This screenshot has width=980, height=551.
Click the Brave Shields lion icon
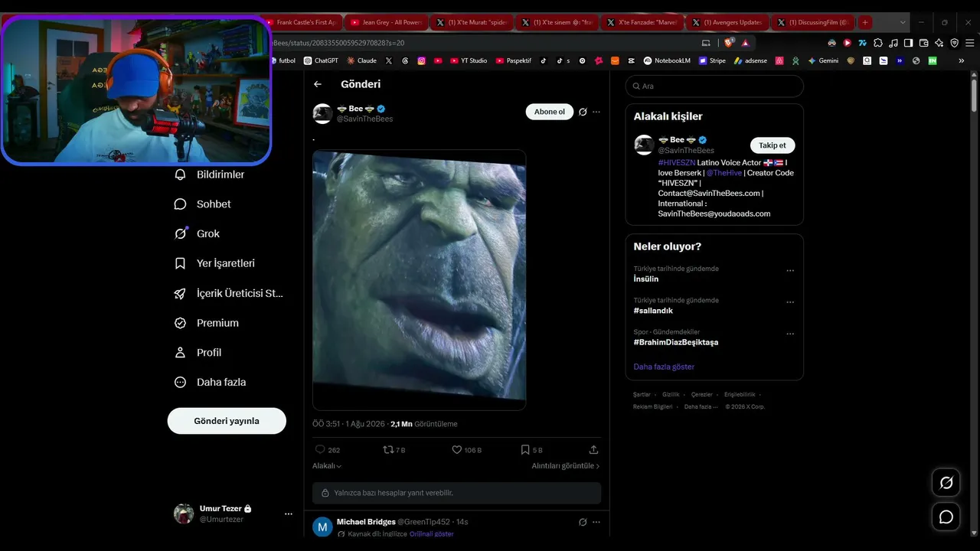[x=730, y=43]
